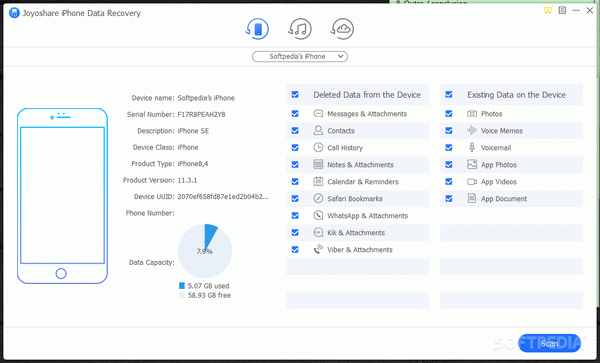The width and height of the screenshot is (600, 363).
Task: Toggle Viber & Attachments checkbox
Action: coord(295,249)
